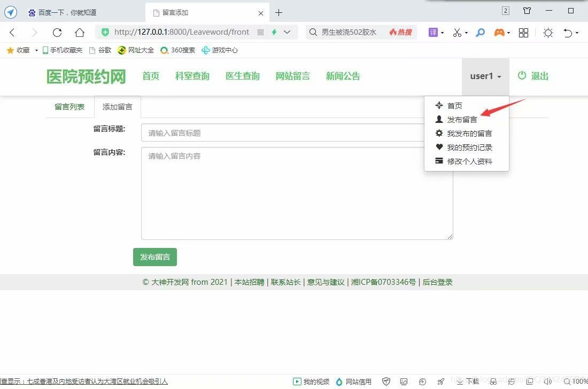Viewport: 588px width, 389px height.
Task: Open the 网址大全 bookmark
Action: coord(136,50)
